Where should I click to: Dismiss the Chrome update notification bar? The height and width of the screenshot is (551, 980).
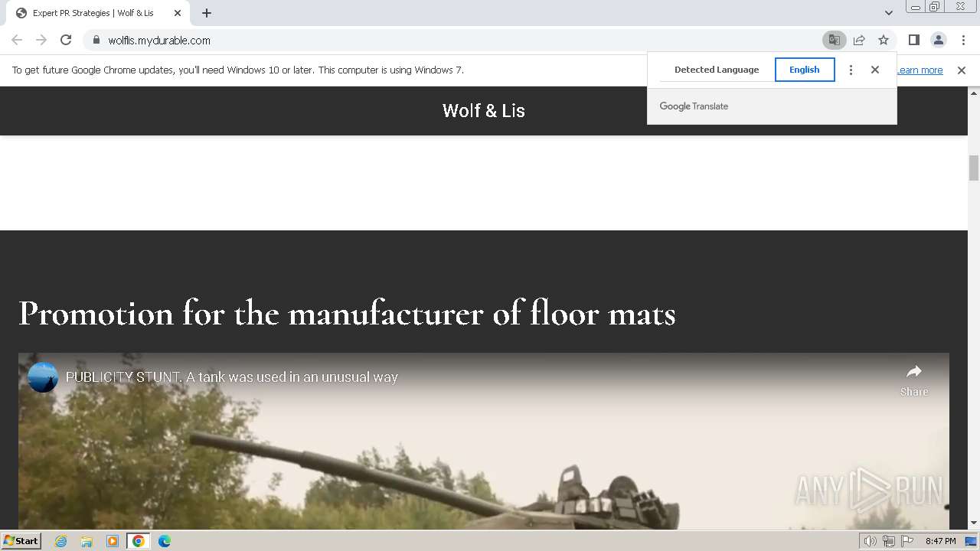(962, 70)
